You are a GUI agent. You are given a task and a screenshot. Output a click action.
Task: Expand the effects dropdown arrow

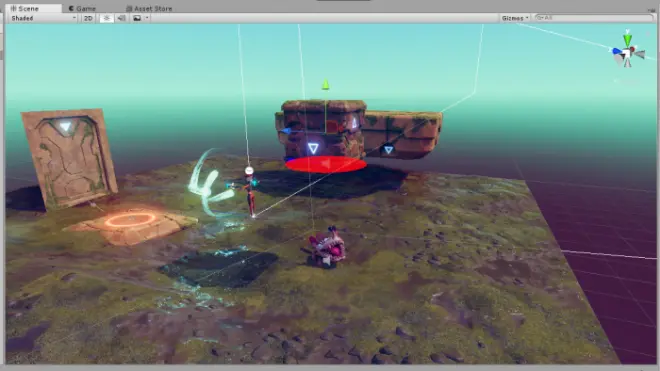point(147,18)
